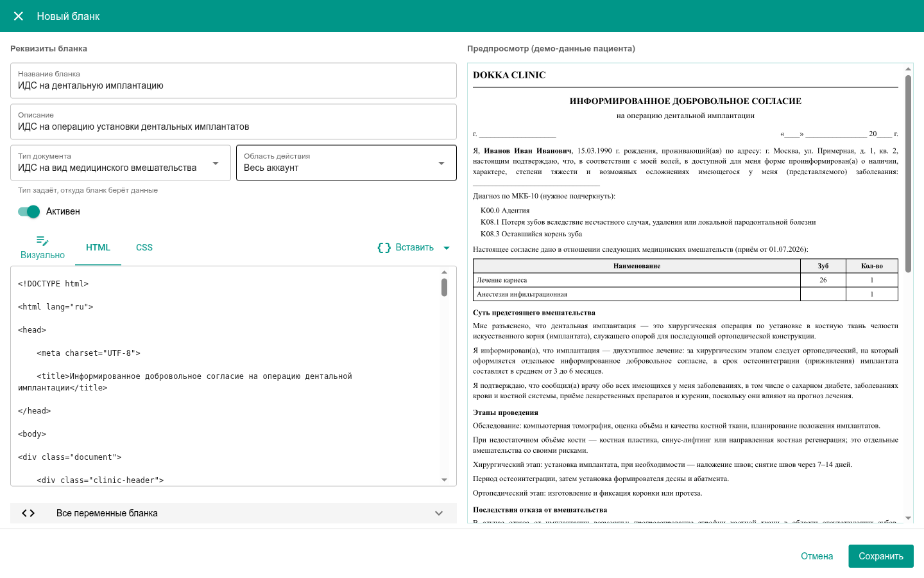Click the Отмена button

tap(817, 556)
